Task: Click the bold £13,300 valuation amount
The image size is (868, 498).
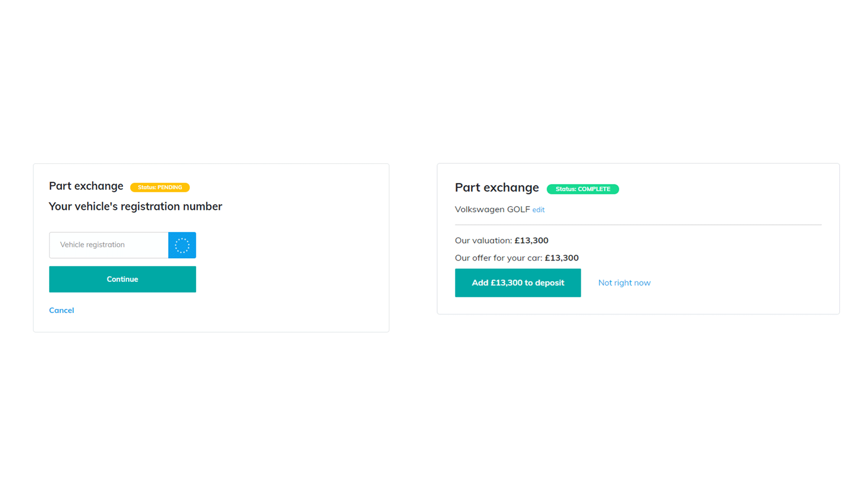Action: click(531, 240)
